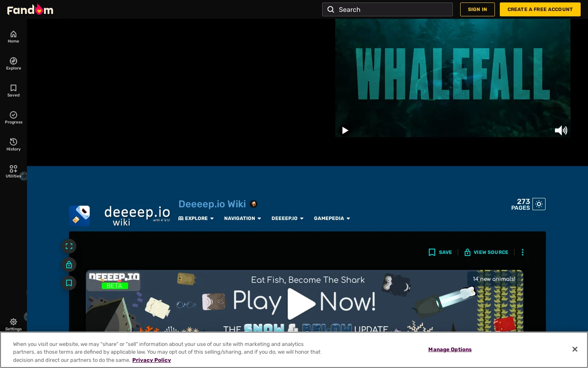Open the Progress sidebar item
The width and height of the screenshot is (588, 368).
13,118
